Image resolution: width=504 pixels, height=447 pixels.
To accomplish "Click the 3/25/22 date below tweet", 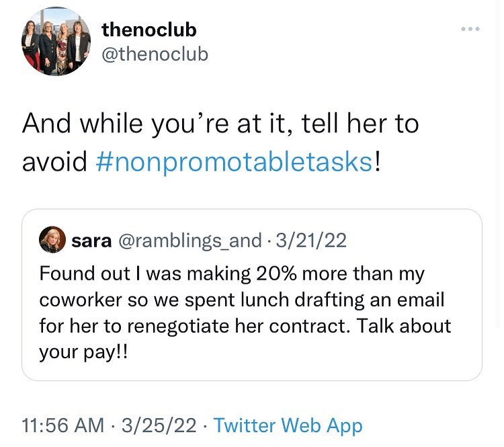I will (159, 425).
